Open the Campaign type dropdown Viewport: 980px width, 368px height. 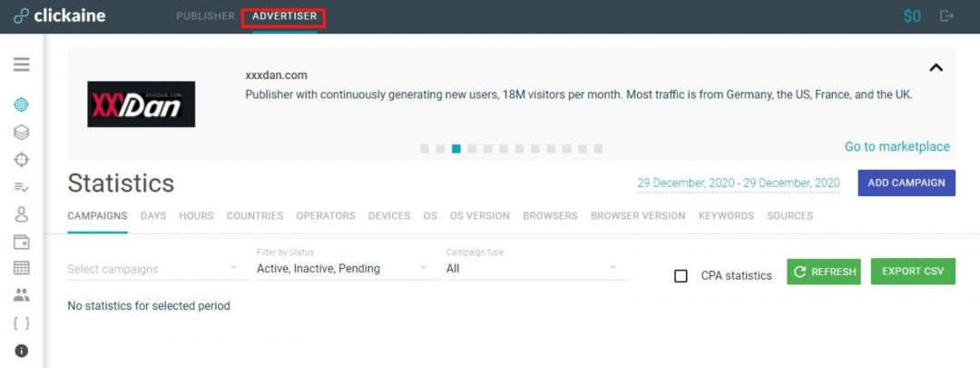pyautogui.click(x=531, y=269)
